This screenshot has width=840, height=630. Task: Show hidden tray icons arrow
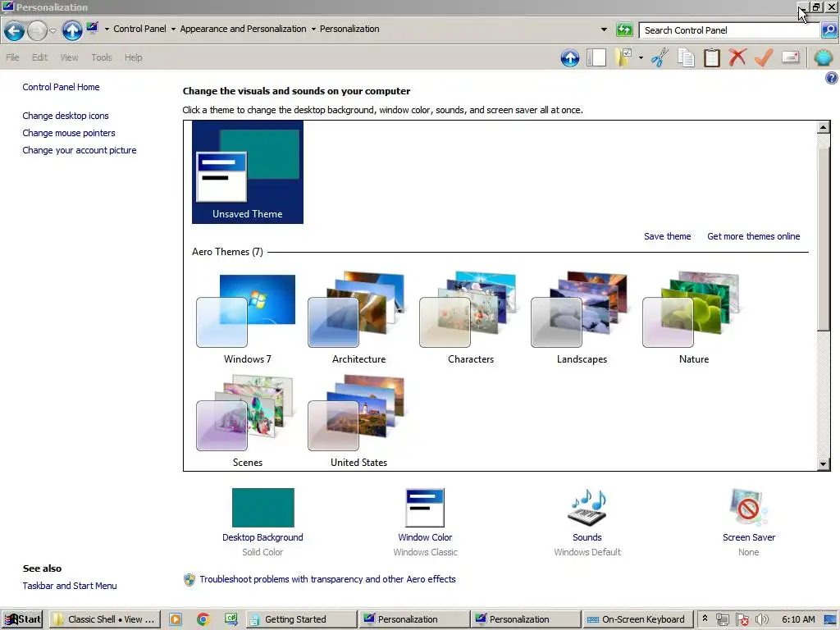click(x=705, y=619)
